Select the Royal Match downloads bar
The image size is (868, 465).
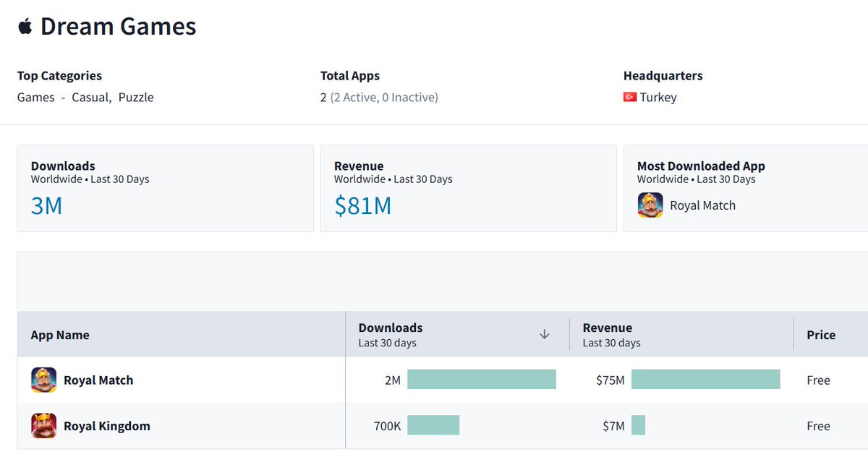tap(482, 380)
